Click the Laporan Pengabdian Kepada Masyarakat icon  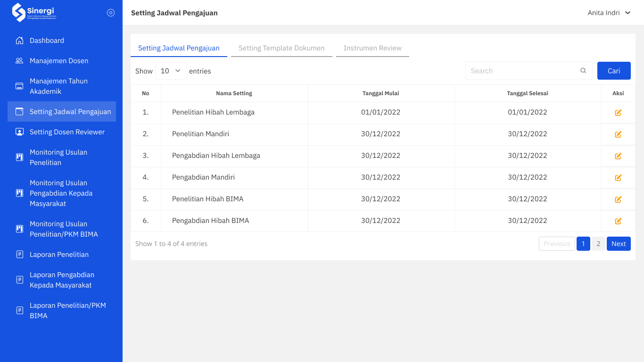coord(19,280)
